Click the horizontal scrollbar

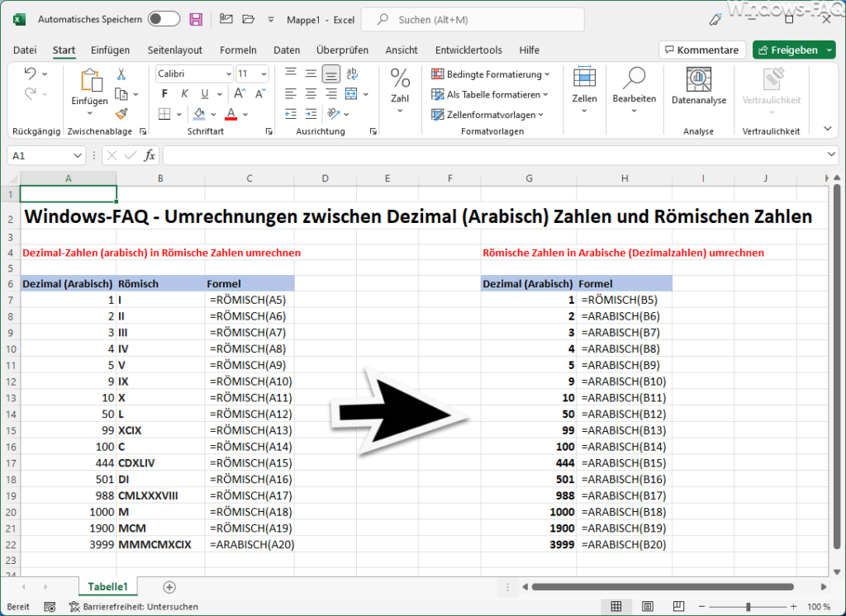[x=663, y=587]
